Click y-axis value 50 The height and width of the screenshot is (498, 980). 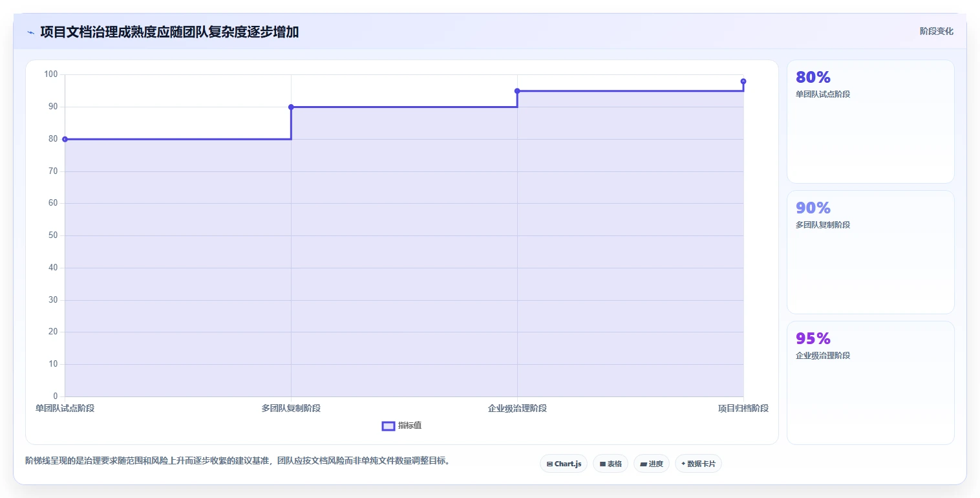pos(53,235)
